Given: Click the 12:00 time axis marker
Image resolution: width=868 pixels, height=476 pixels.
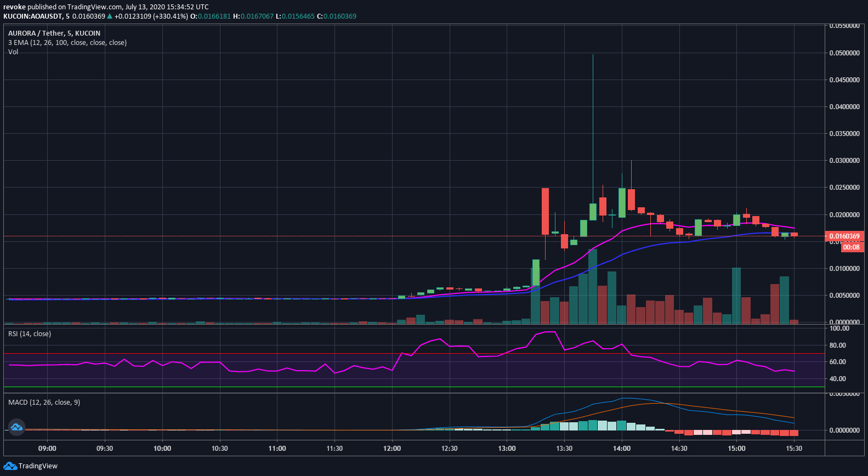Looking at the screenshot, I should tap(392, 449).
